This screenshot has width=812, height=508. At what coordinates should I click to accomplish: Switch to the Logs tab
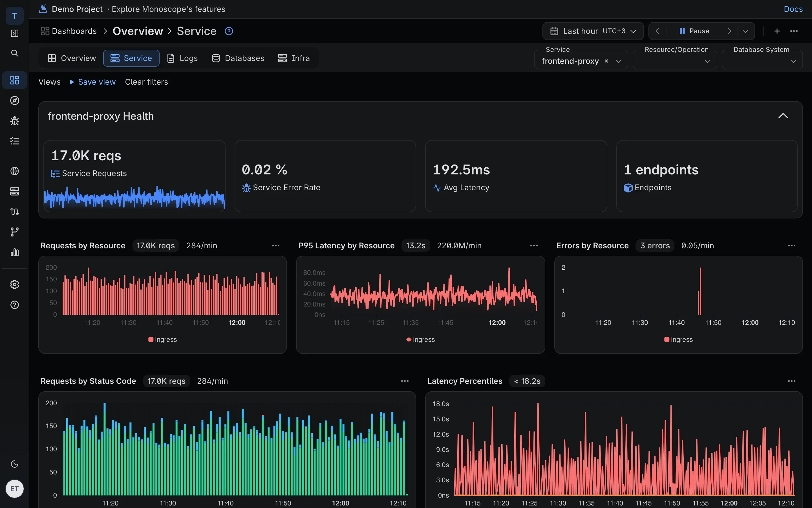pyautogui.click(x=182, y=58)
